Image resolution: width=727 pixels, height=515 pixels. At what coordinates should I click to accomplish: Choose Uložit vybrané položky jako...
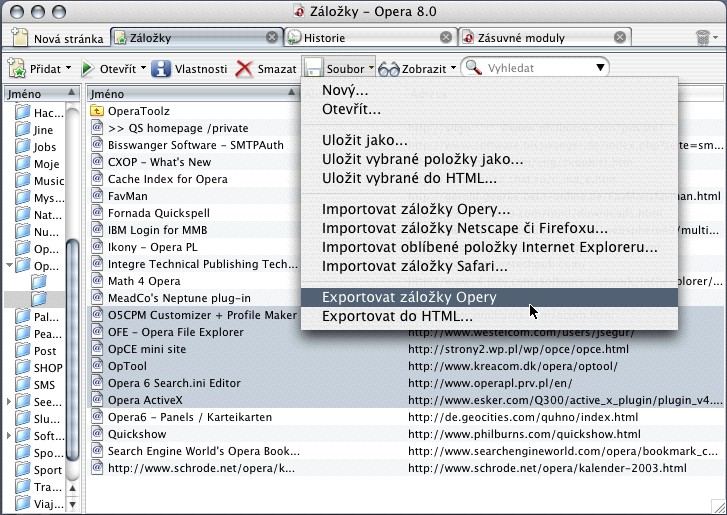click(x=489, y=159)
